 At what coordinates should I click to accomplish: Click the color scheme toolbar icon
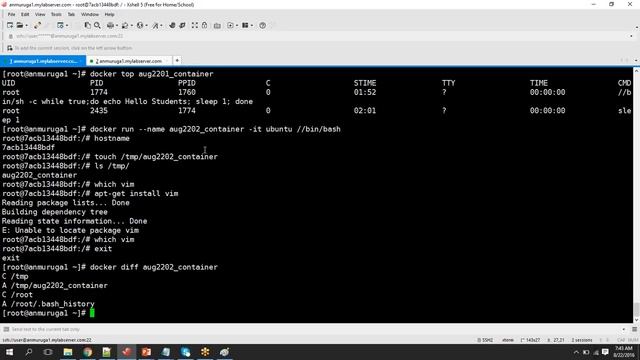(x=125, y=25)
